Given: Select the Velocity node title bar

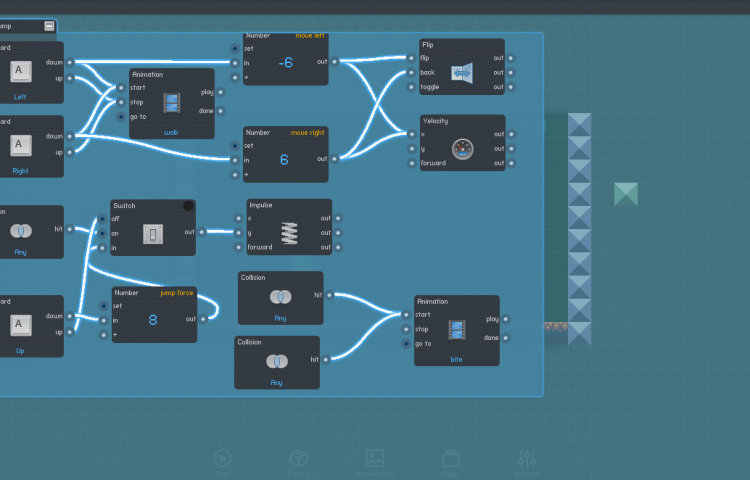Looking at the screenshot, I should tap(463, 121).
